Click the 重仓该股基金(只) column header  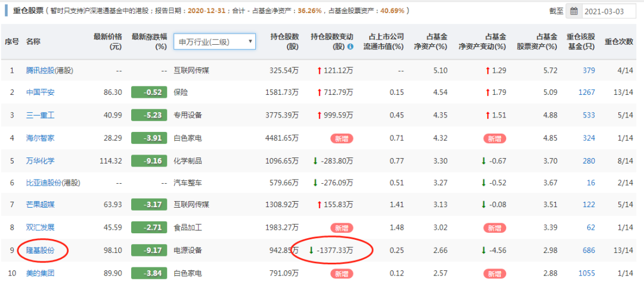tap(581, 42)
